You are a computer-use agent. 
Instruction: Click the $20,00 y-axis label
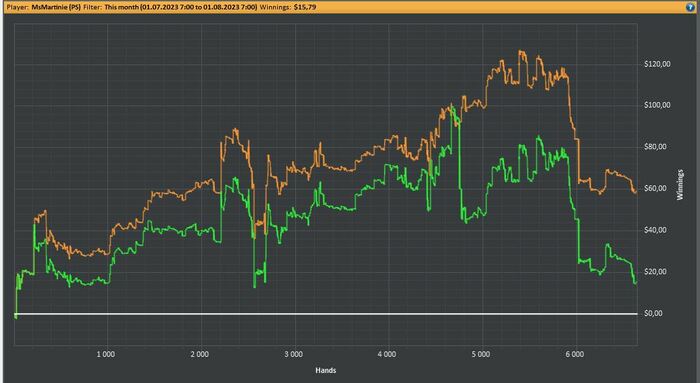click(655, 271)
